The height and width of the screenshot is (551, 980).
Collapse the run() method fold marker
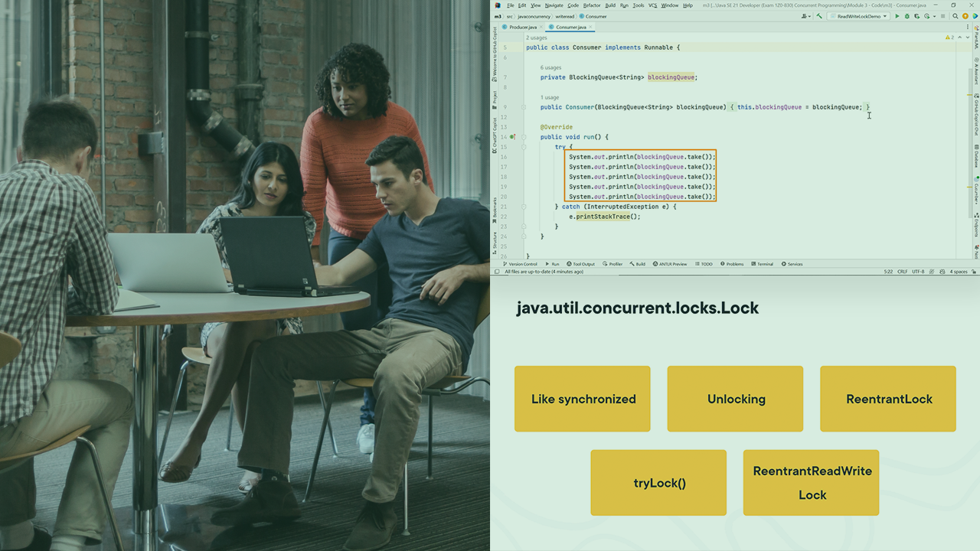click(522, 137)
